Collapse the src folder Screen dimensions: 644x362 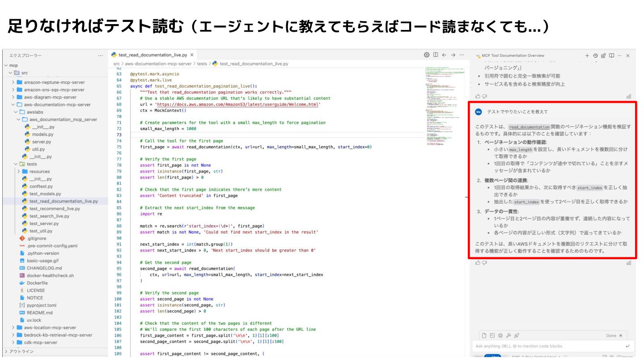(x=10, y=73)
